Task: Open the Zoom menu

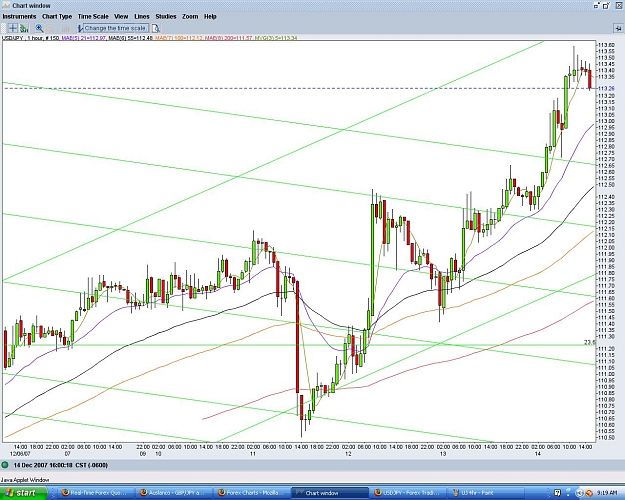Action: [x=190, y=17]
